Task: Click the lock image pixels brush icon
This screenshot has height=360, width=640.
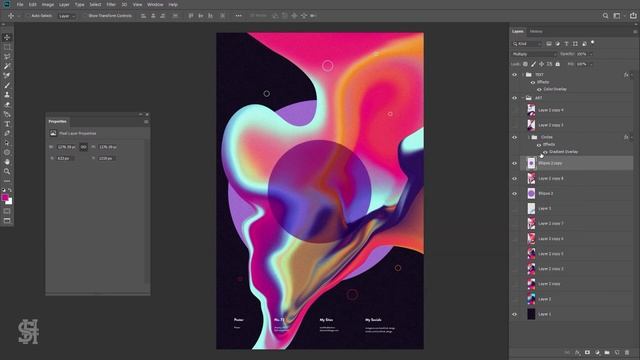Action: (x=533, y=64)
